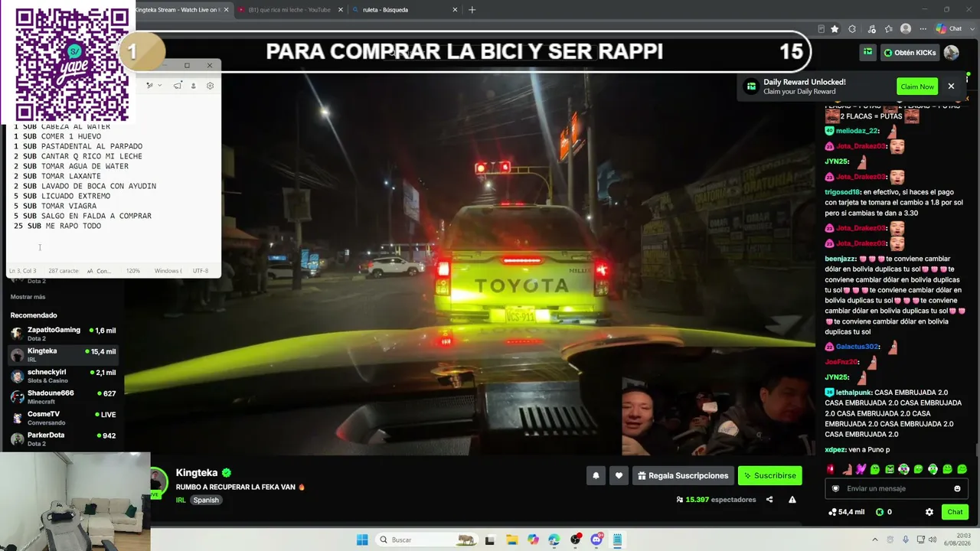This screenshot has height=551, width=980.
Task: Open schneckyirl recommended channel
Action: coord(64,376)
